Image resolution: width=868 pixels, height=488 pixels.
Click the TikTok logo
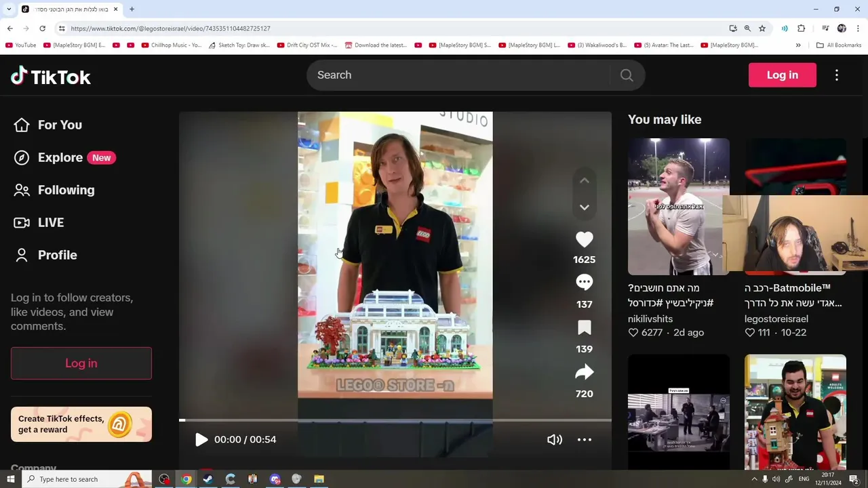pyautogui.click(x=51, y=76)
